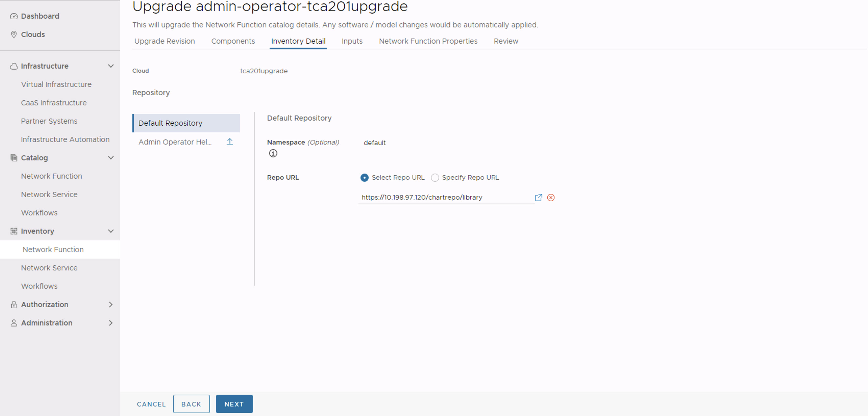Click the Default Repository item in sidebar
The image size is (868, 416).
[x=186, y=123]
